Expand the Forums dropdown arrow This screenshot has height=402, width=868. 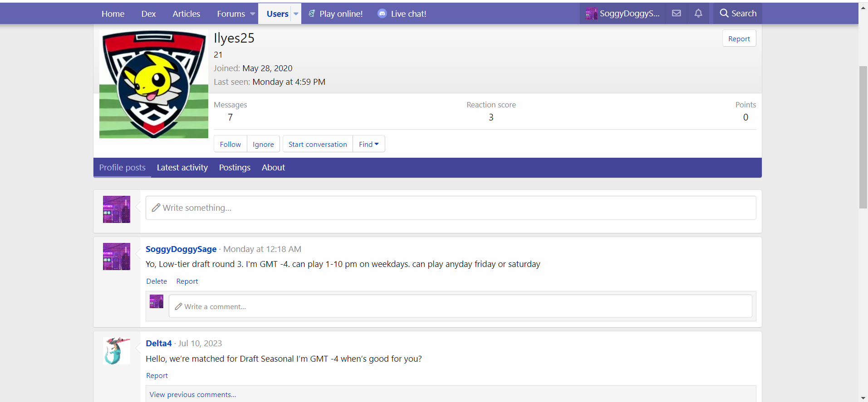coord(253,14)
